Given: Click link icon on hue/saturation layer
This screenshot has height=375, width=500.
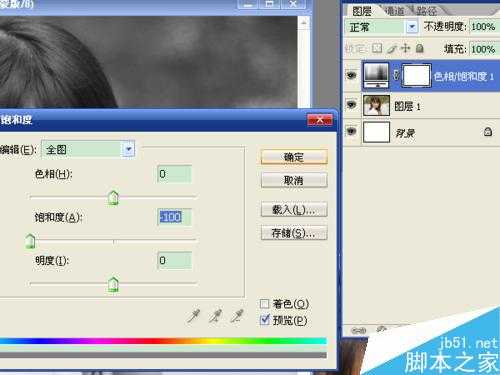Looking at the screenshot, I should pos(396,75).
